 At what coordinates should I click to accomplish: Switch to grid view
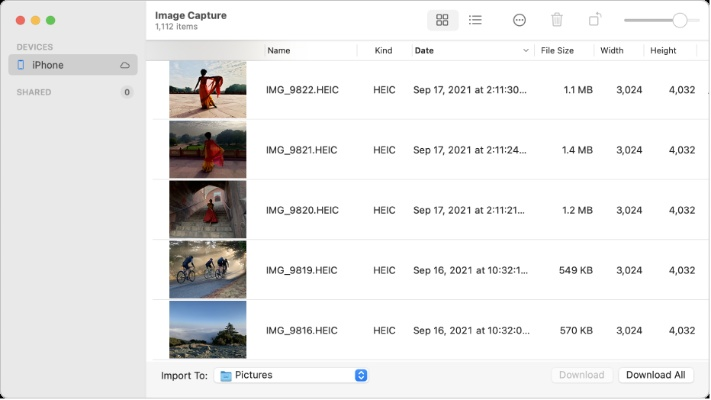pos(442,20)
